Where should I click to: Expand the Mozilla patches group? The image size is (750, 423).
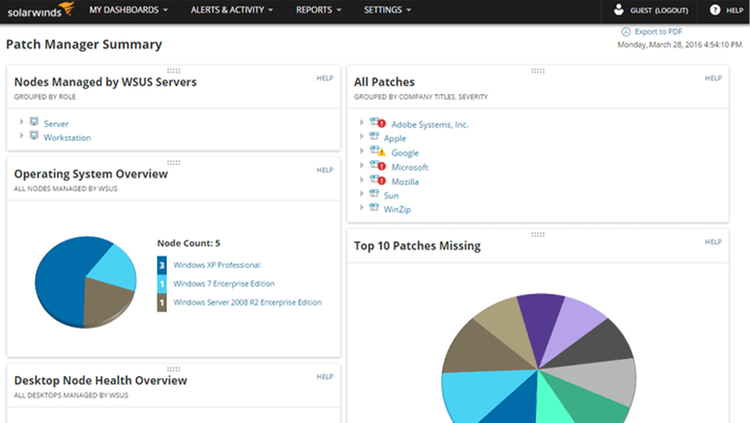pyautogui.click(x=362, y=179)
